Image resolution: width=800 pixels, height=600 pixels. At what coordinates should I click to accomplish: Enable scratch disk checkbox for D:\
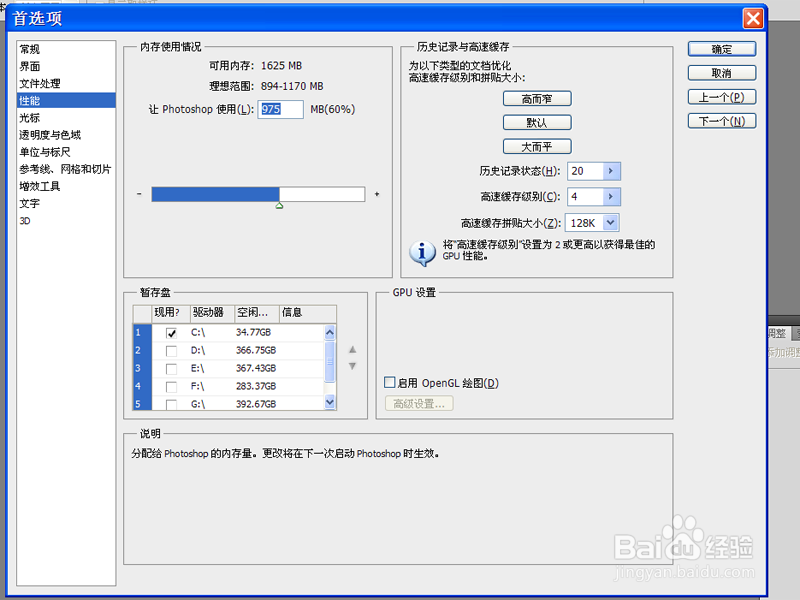[171, 351]
